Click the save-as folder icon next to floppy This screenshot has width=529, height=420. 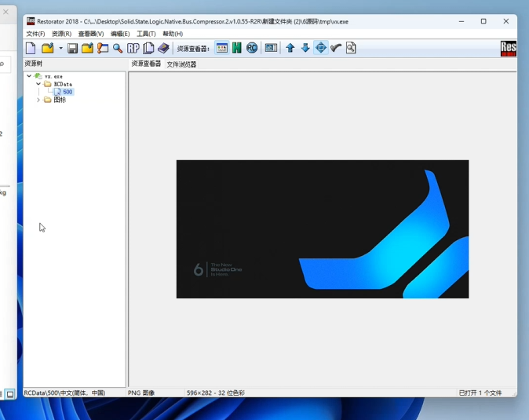[x=87, y=48]
